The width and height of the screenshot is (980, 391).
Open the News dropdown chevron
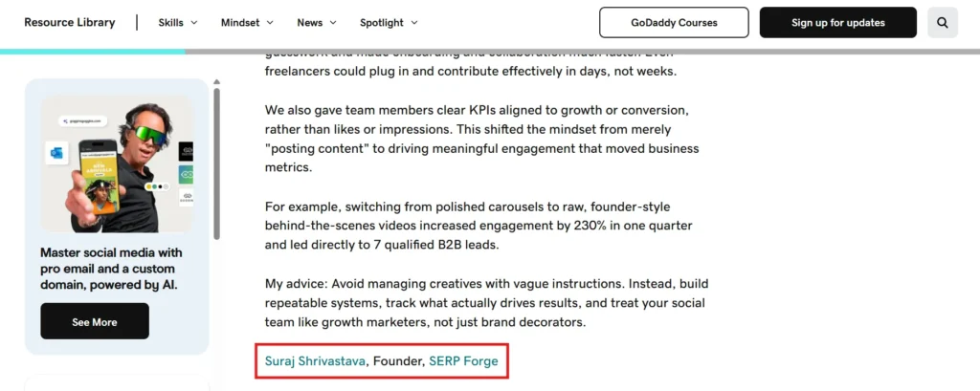(x=333, y=23)
